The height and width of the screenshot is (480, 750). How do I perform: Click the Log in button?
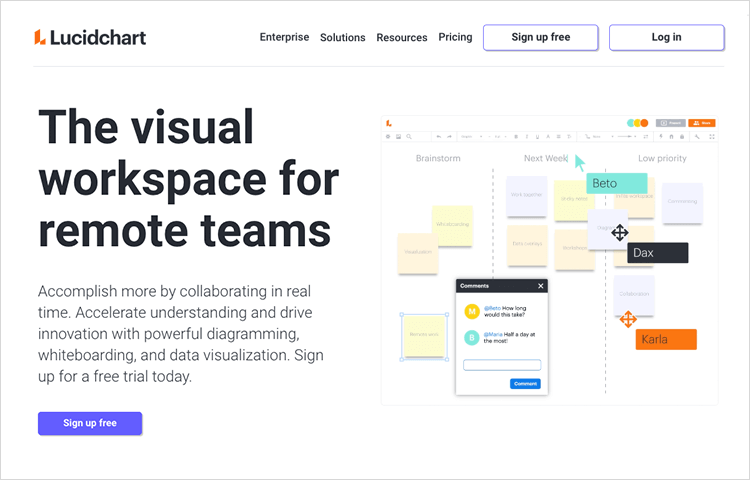pos(666,37)
